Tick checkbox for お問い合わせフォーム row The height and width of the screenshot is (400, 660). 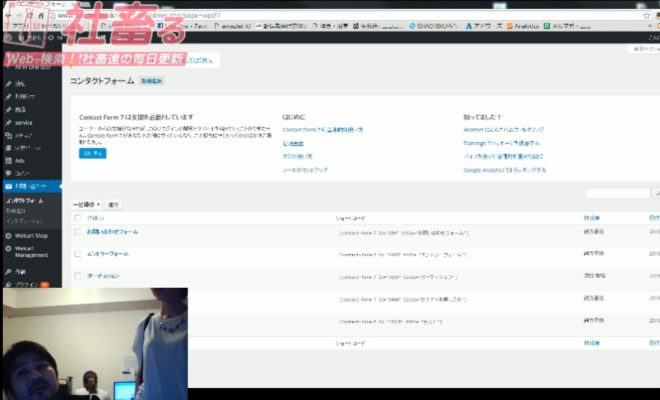pos(77,232)
